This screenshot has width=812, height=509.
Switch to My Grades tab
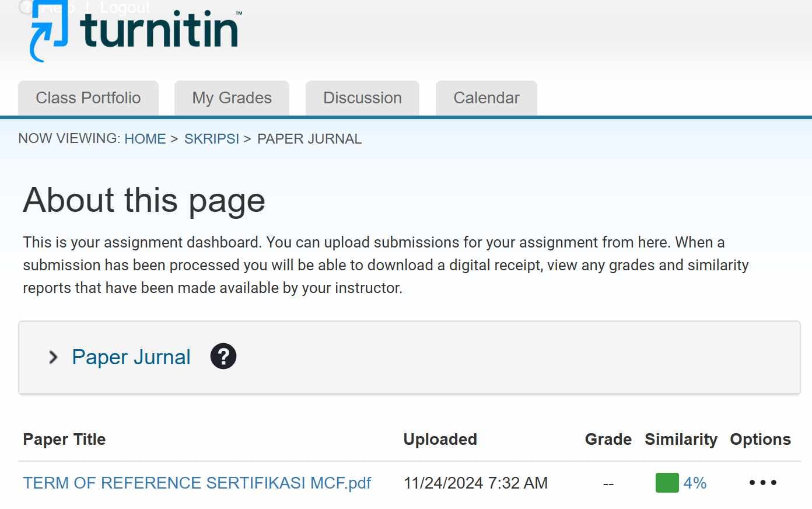coord(232,98)
